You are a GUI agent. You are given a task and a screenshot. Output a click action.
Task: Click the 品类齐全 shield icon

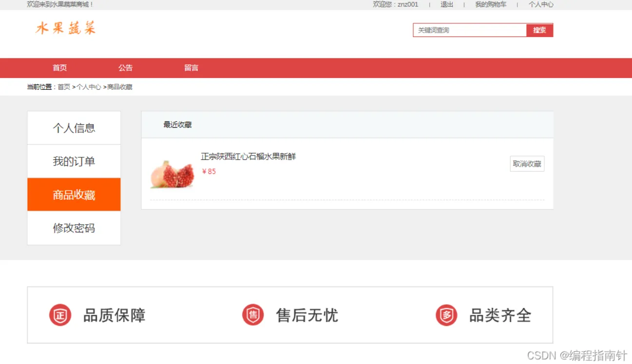446,315
